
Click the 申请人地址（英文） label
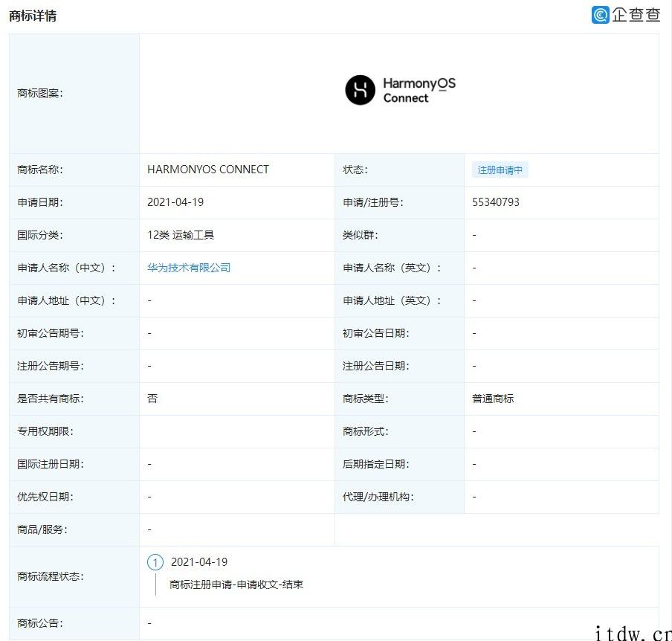point(392,301)
